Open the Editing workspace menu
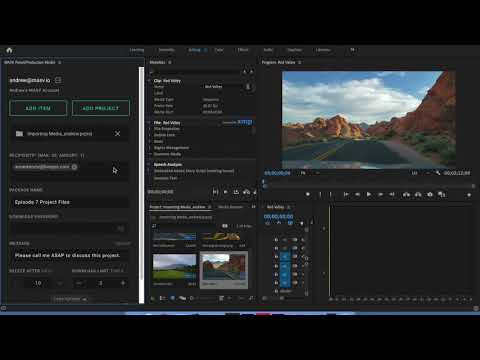 click(205, 50)
